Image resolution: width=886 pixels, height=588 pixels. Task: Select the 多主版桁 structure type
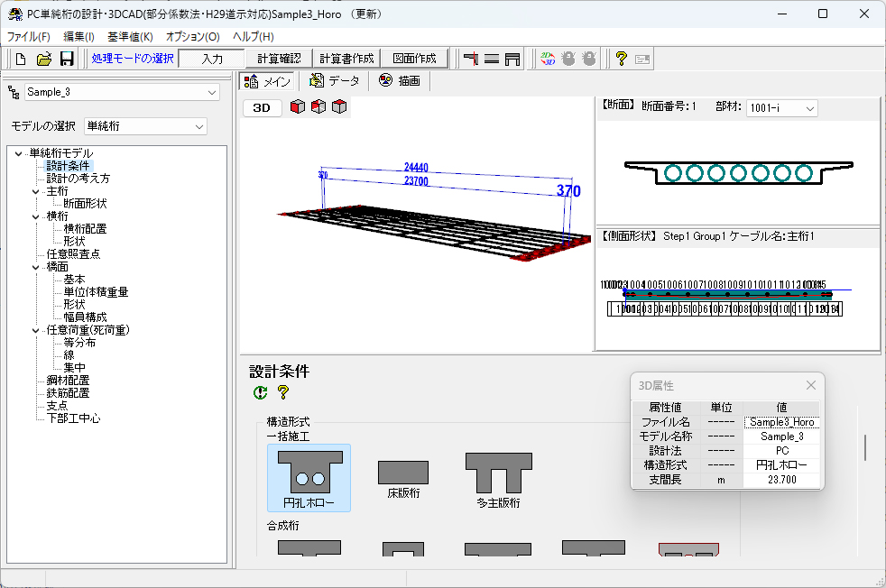[498, 481]
